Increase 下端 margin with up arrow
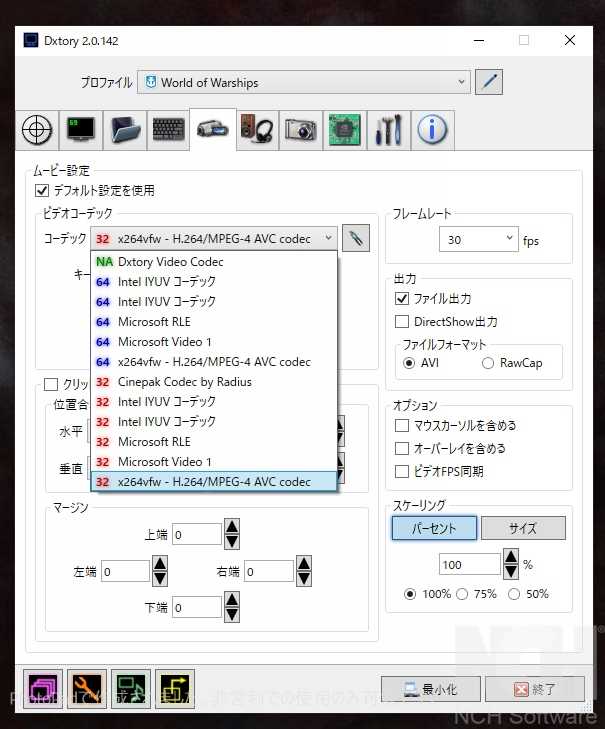This screenshot has width=605, height=729. 232,600
